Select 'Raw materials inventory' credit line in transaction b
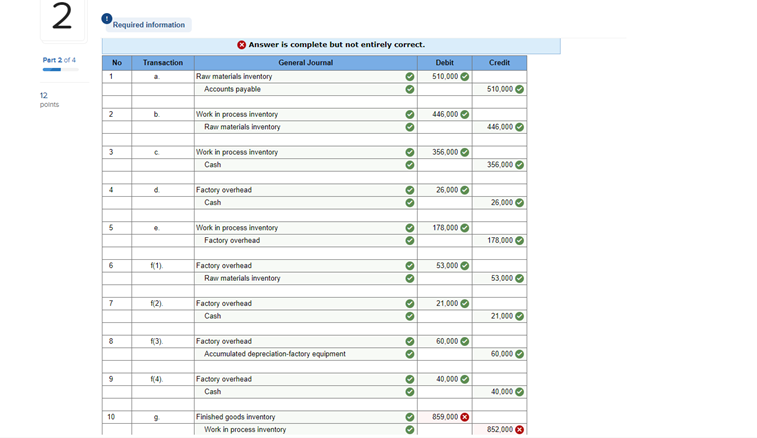Viewport: 757px width, 438px height. (306, 127)
